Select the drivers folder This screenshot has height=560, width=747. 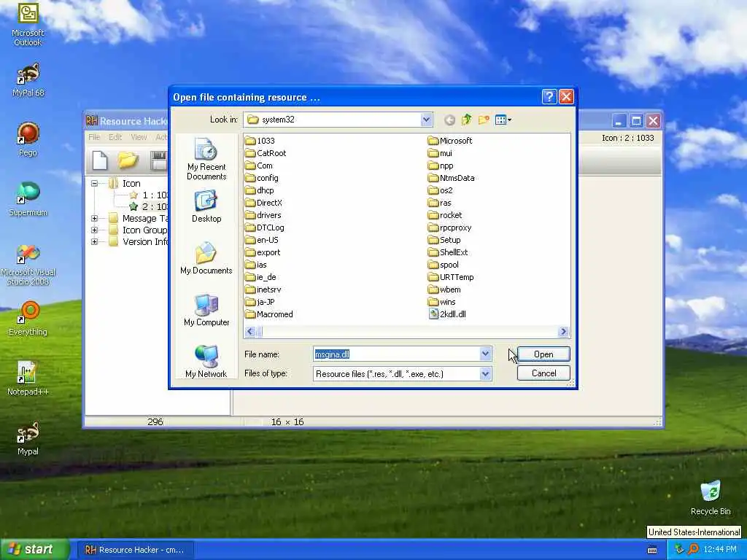pos(263,215)
